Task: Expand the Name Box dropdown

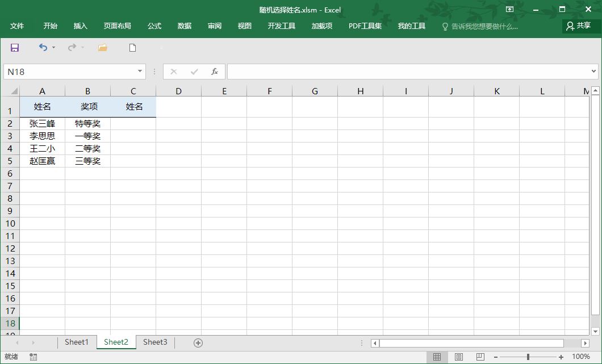Action: 140,72
